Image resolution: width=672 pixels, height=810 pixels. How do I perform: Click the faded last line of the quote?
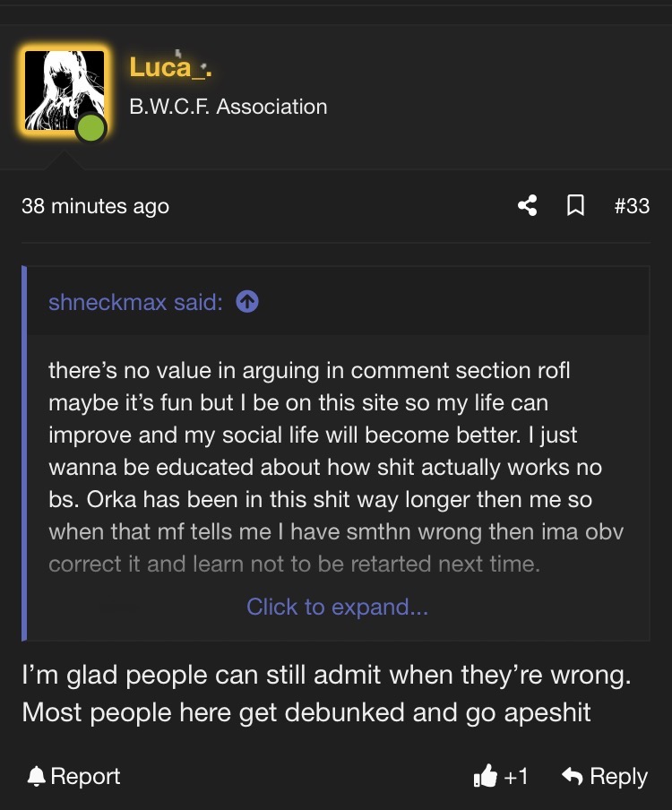tap(294, 564)
